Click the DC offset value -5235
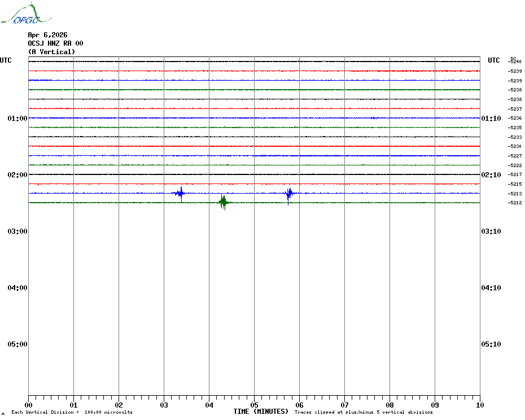 tap(515, 128)
